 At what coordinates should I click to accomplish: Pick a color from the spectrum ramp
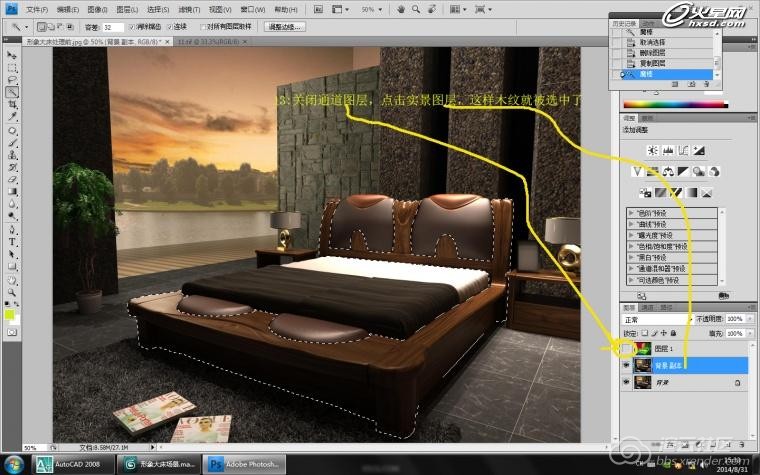pyautogui.click(x=676, y=104)
